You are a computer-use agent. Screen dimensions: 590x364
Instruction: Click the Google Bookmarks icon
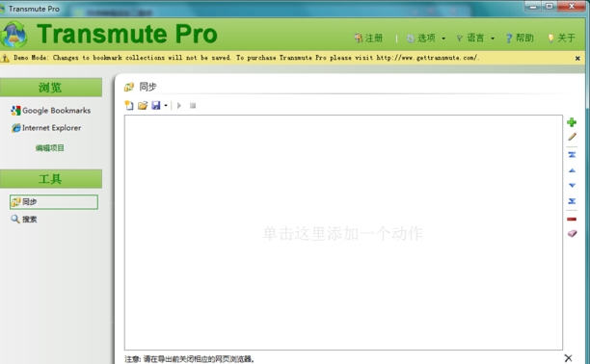[15, 110]
